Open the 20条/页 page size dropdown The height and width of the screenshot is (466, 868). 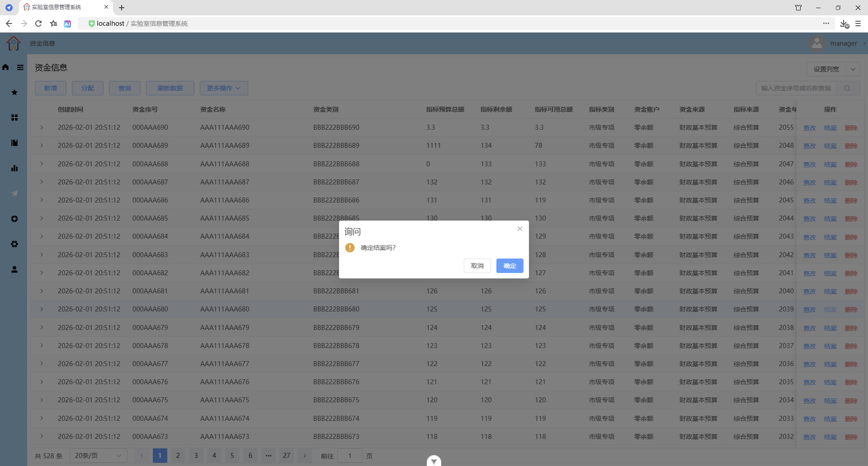[98, 456]
